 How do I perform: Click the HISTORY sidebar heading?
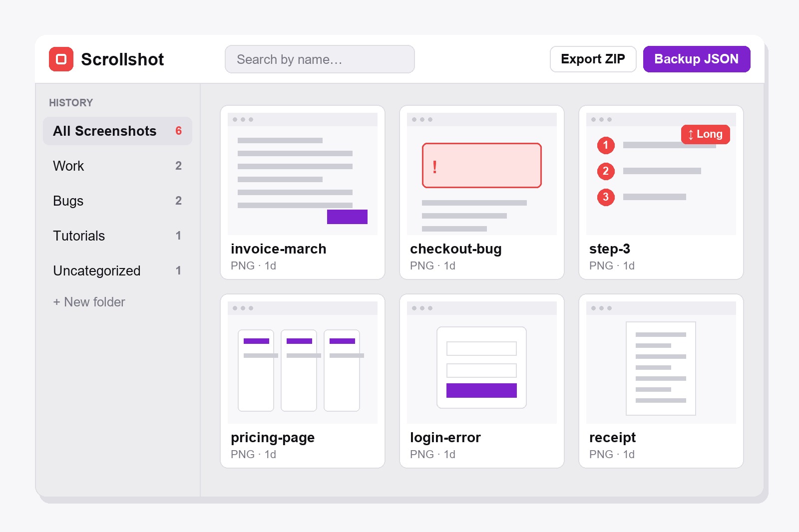click(x=71, y=103)
